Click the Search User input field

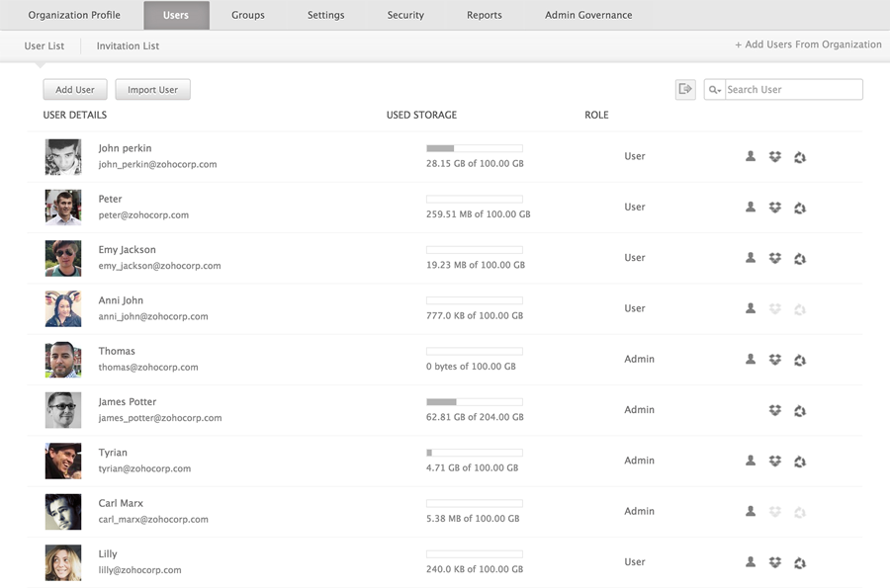(792, 90)
